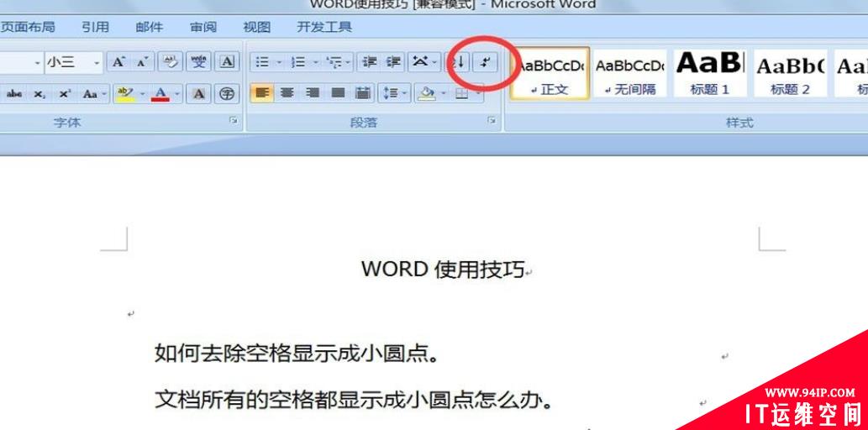The width and height of the screenshot is (868, 430).
Task: Apply strikethrough with the abc icon
Action: point(13,94)
